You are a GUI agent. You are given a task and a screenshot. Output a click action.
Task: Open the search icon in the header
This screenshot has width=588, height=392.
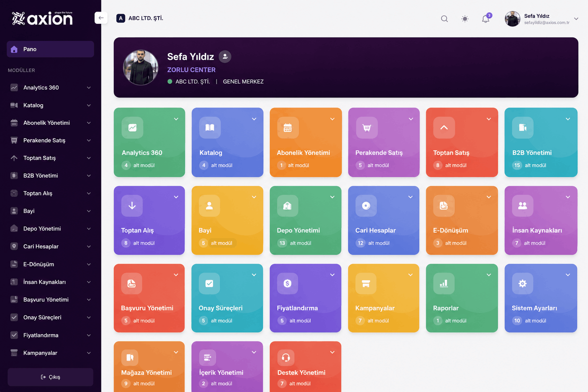pyautogui.click(x=444, y=19)
